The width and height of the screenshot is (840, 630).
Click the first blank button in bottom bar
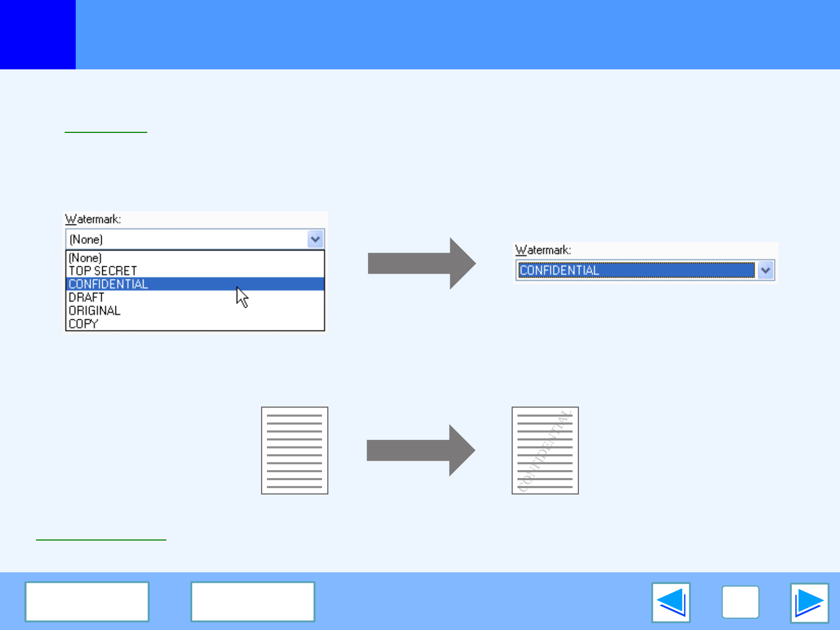tap(87, 601)
